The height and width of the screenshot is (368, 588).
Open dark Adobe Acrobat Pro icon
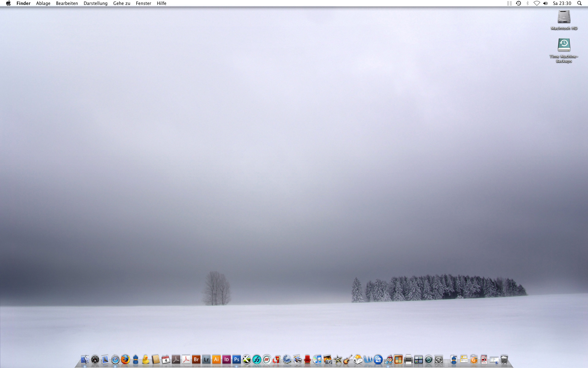(x=176, y=359)
